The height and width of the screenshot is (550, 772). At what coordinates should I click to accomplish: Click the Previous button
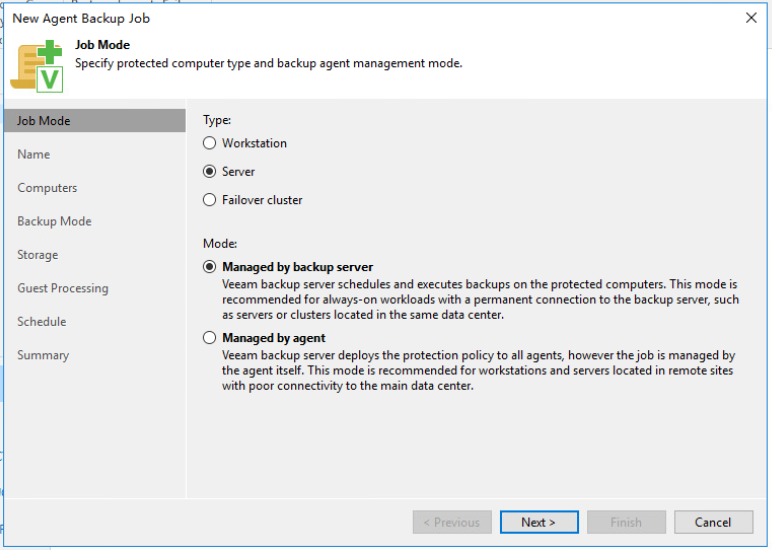pos(452,522)
